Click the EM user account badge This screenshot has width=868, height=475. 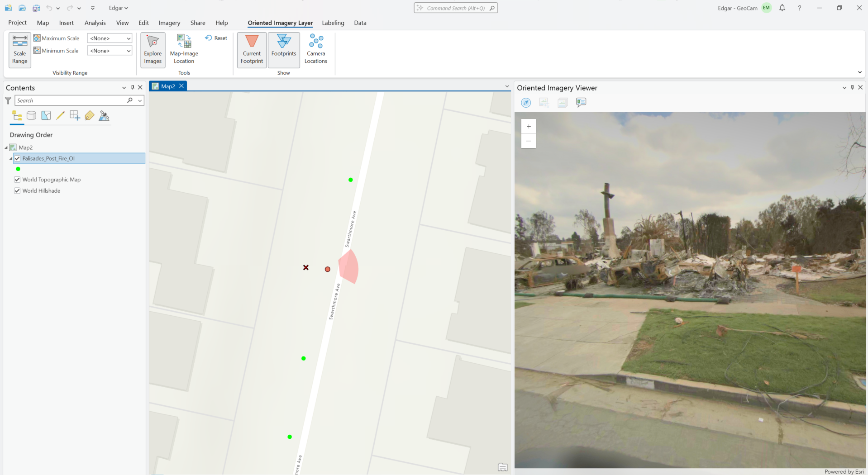(x=766, y=8)
